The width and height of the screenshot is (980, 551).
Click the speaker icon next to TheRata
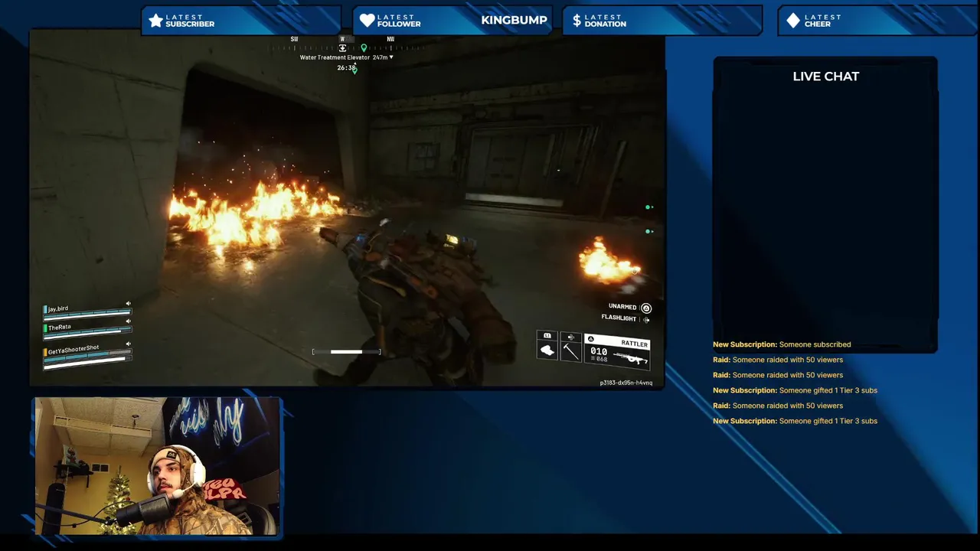pos(128,321)
